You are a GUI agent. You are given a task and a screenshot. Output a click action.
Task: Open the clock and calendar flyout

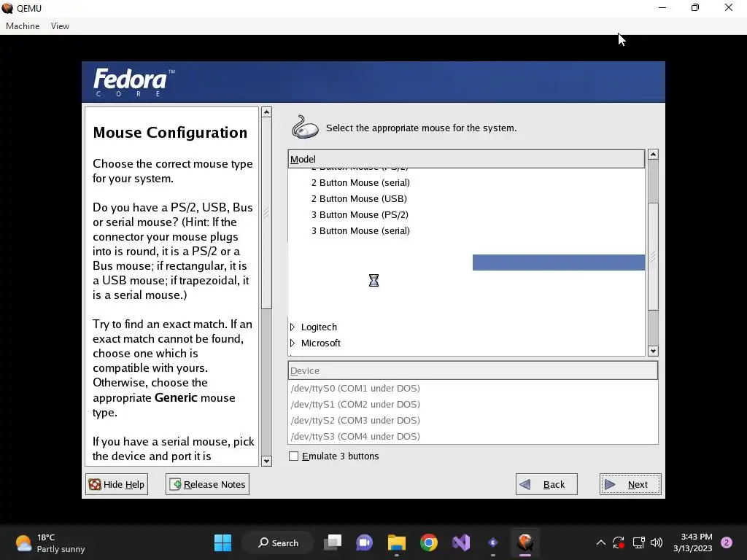point(693,542)
